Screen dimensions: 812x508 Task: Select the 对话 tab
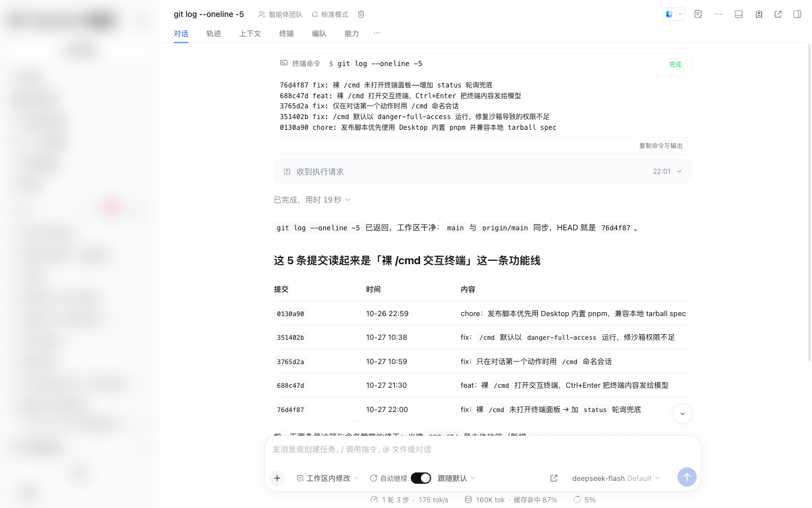point(181,34)
